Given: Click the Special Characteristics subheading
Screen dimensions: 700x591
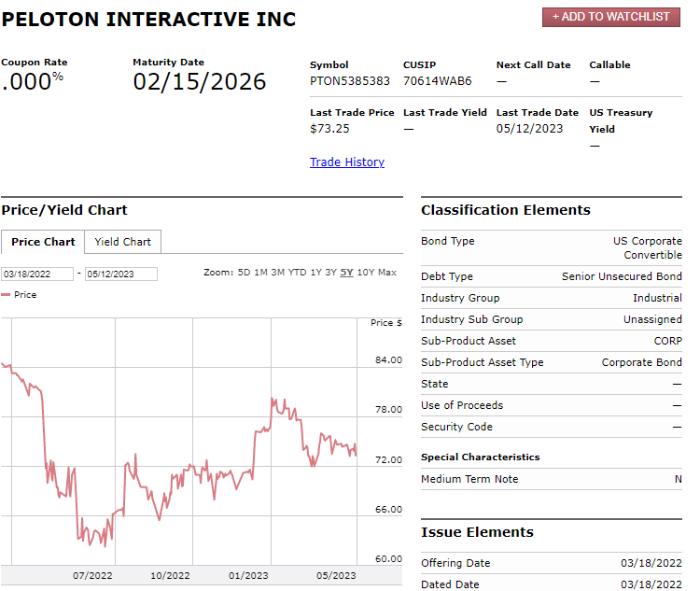Looking at the screenshot, I should coord(481,457).
